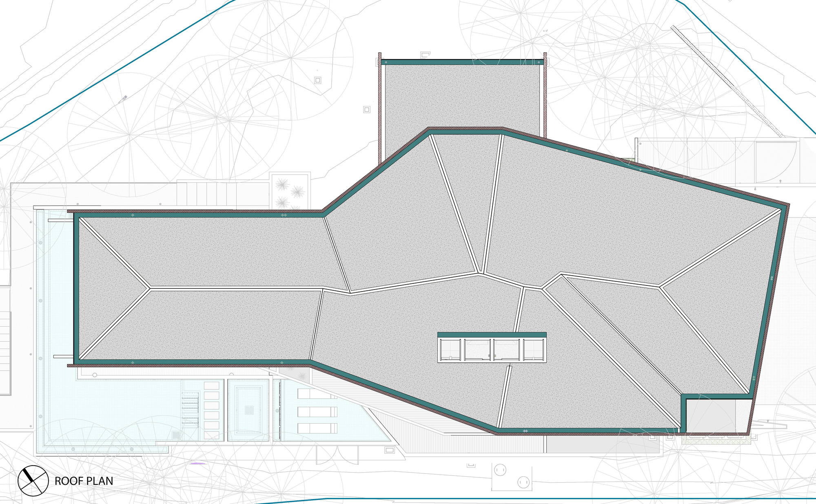The width and height of the screenshot is (816, 504).
Task: Click the long left rectangular roof's ridge line
Action: coord(237,289)
